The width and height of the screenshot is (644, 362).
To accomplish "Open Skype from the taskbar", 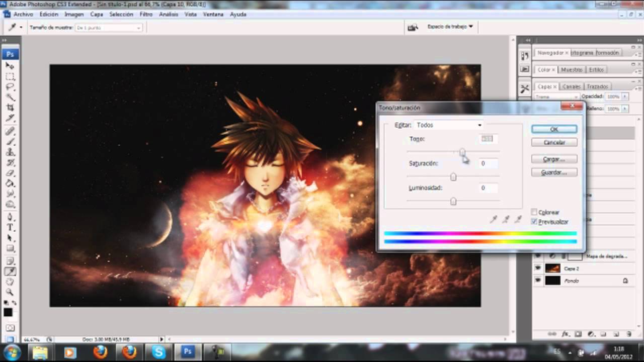I will pos(158,352).
